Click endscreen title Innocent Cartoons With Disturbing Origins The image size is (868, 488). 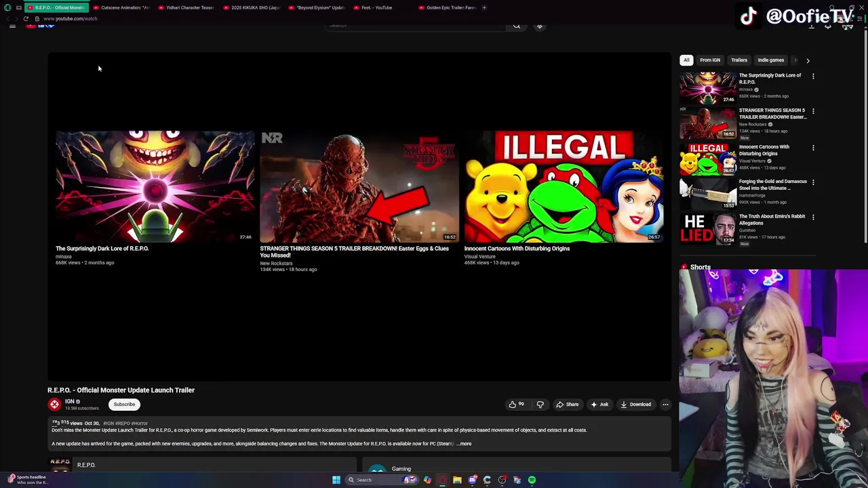[x=517, y=249]
